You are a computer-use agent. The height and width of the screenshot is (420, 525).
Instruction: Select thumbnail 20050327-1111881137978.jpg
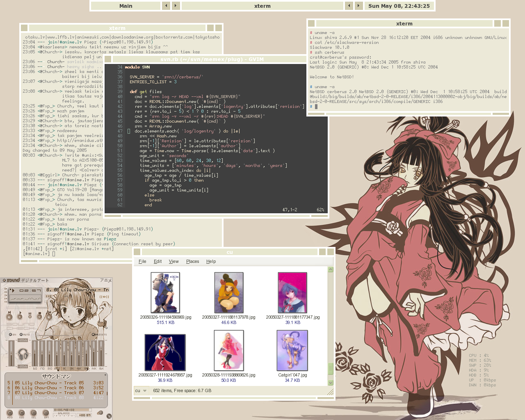(x=228, y=293)
